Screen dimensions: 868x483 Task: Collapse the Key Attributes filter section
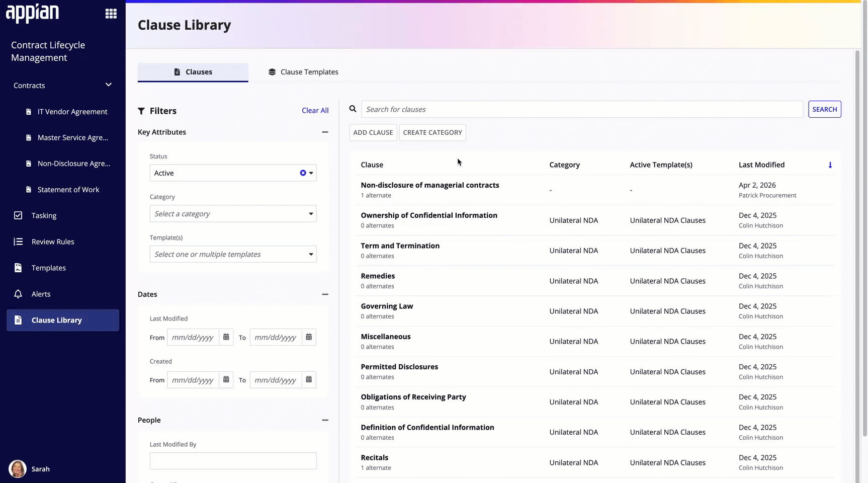point(325,132)
